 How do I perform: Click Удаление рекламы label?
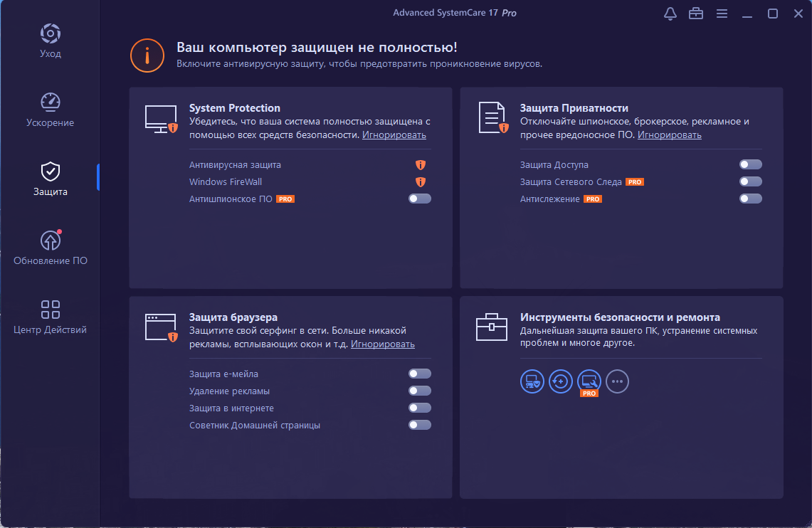[229, 391]
